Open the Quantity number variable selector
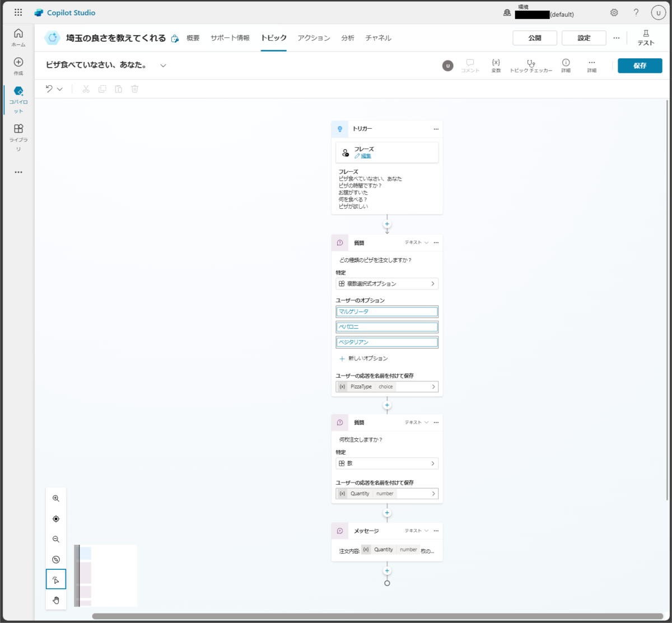This screenshot has width=672, height=623. (387, 494)
